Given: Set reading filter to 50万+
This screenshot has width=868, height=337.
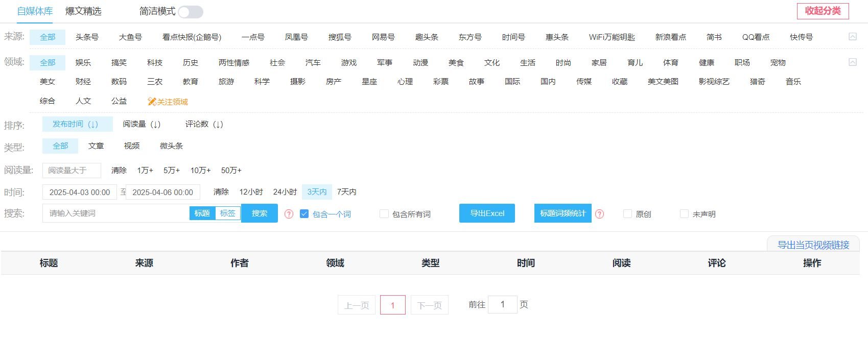Looking at the screenshot, I should click(x=231, y=170).
